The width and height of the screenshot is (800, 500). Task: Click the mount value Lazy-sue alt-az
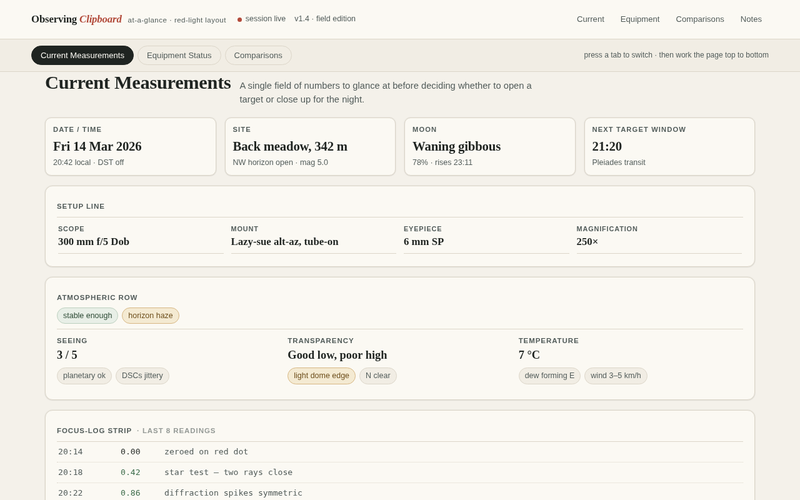(x=284, y=242)
